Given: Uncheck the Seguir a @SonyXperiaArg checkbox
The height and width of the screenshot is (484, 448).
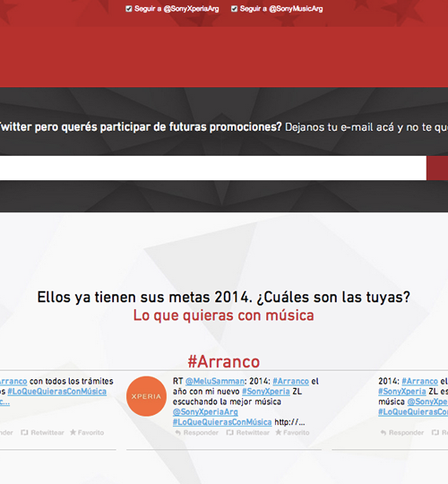Looking at the screenshot, I should (x=129, y=9).
